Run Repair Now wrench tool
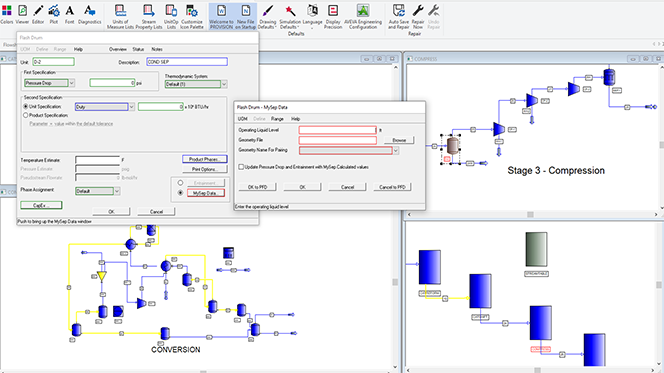Viewport: 664px width, 373px height. coord(418,17)
